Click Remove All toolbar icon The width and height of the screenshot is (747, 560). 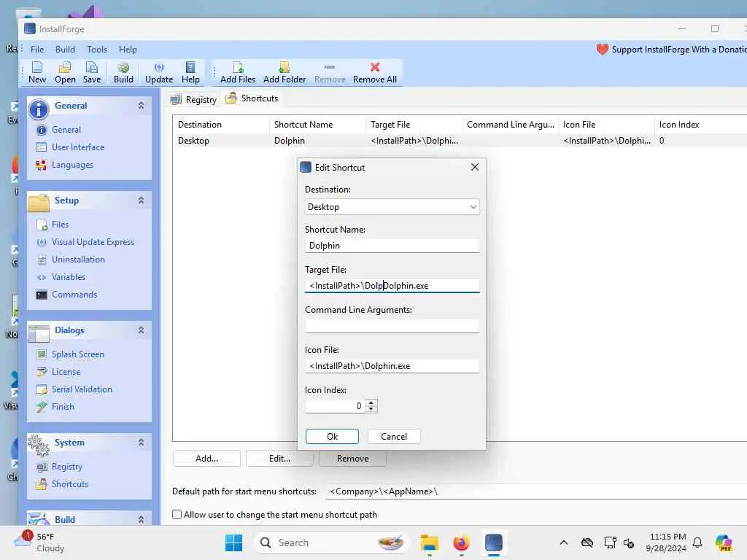click(375, 72)
